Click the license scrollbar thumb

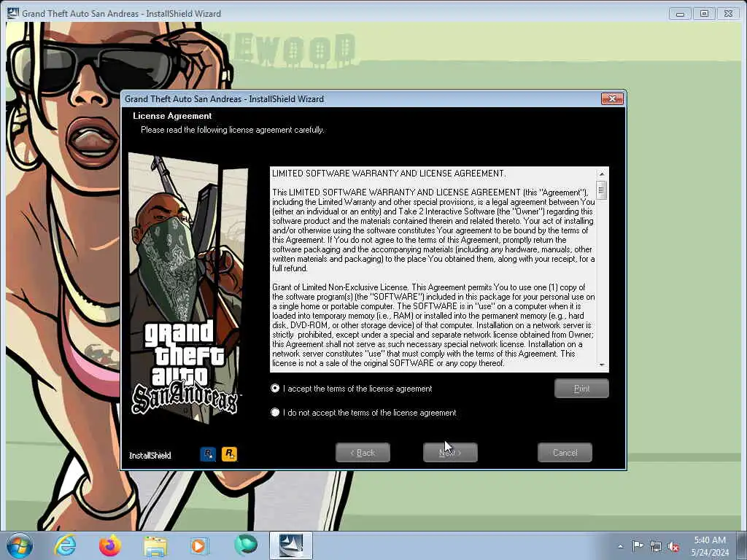pyautogui.click(x=602, y=190)
